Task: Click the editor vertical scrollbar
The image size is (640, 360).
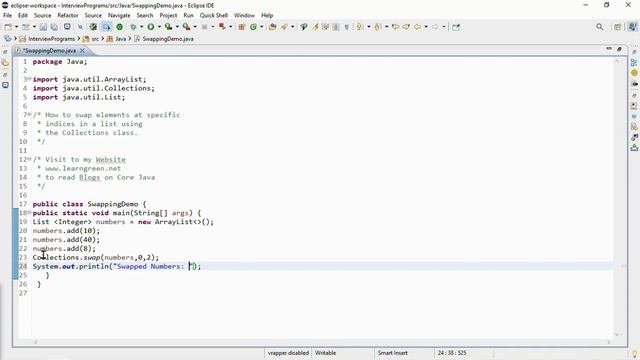Action: pyautogui.click(x=617, y=198)
